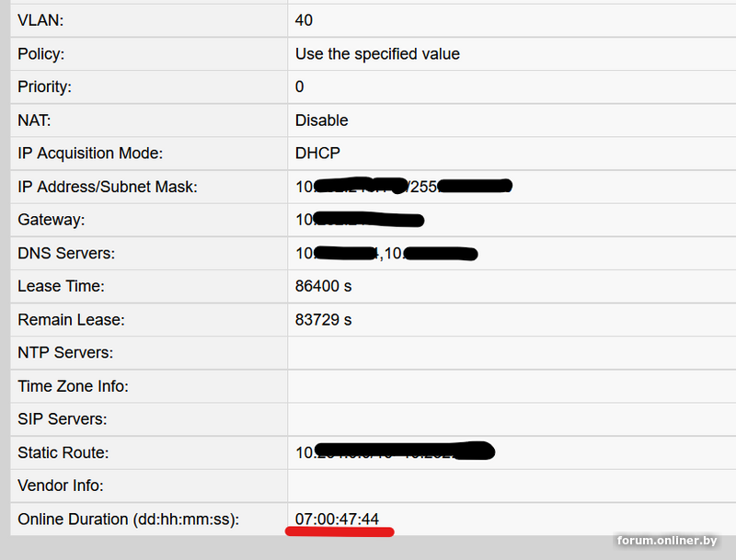Image resolution: width=736 pixels, height=560 pixels.
Task: Click the "NTP Servers" label
Action: click(x=65, y=352)
